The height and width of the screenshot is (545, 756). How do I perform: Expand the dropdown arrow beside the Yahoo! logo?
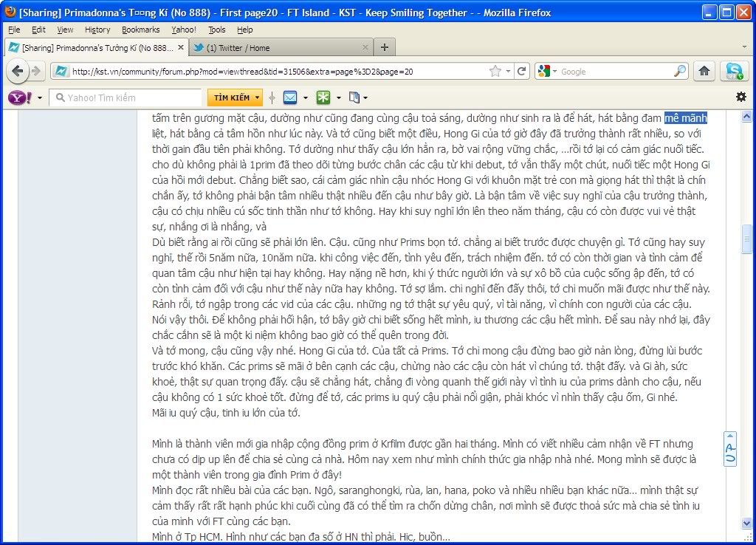40,98
